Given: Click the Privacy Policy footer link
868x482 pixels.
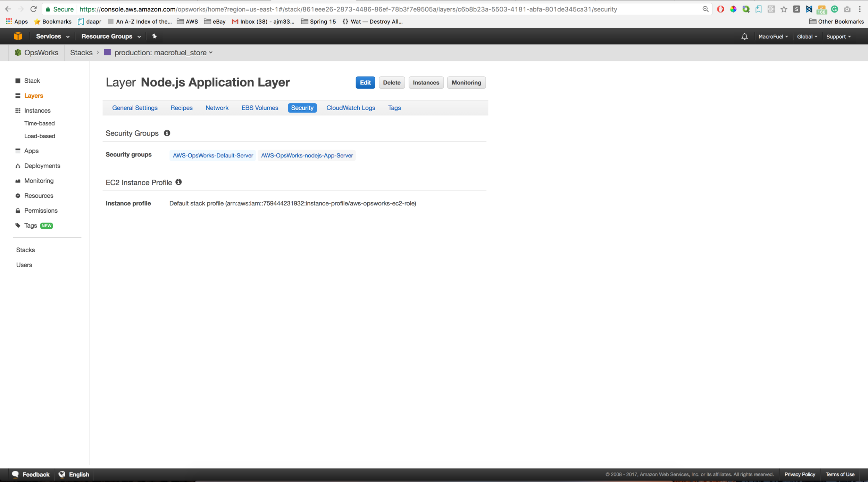Looking at the screenshot, I should point(800,474).
